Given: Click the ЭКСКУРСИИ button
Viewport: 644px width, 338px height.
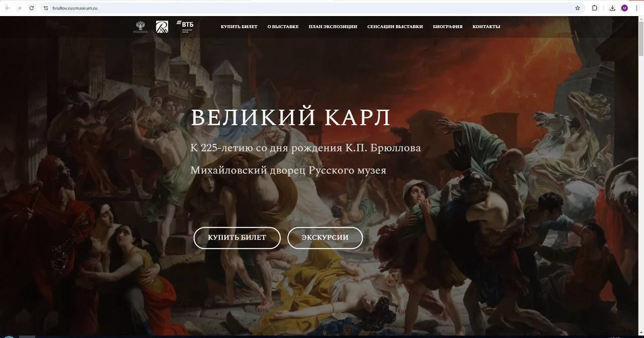Looking at the screenshot, I should click(325, 238).
